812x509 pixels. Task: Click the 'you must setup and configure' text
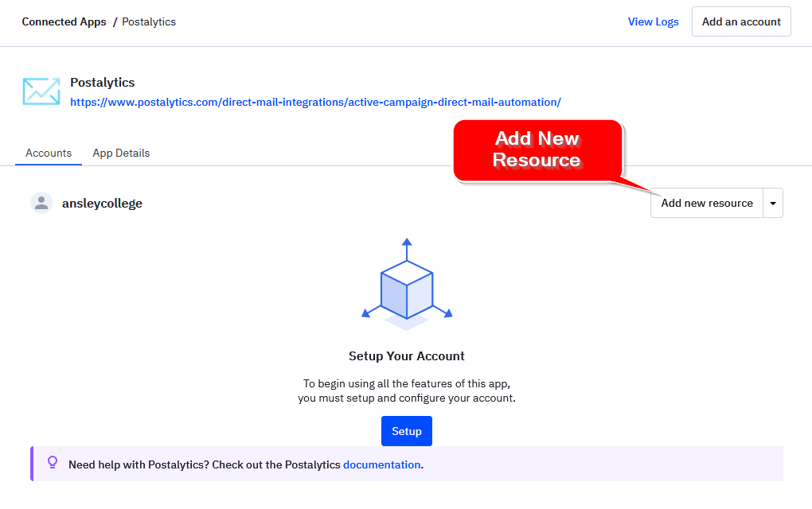pyautogui.click(x=407, y=398)
